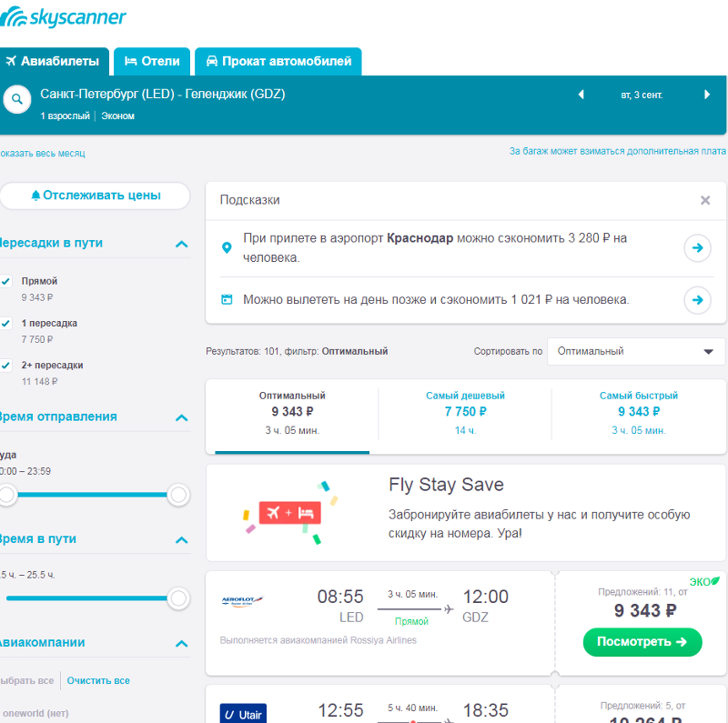728x723 pixels.
Task: Click the Fly Stay Save promo image
Action: point(290,513)
